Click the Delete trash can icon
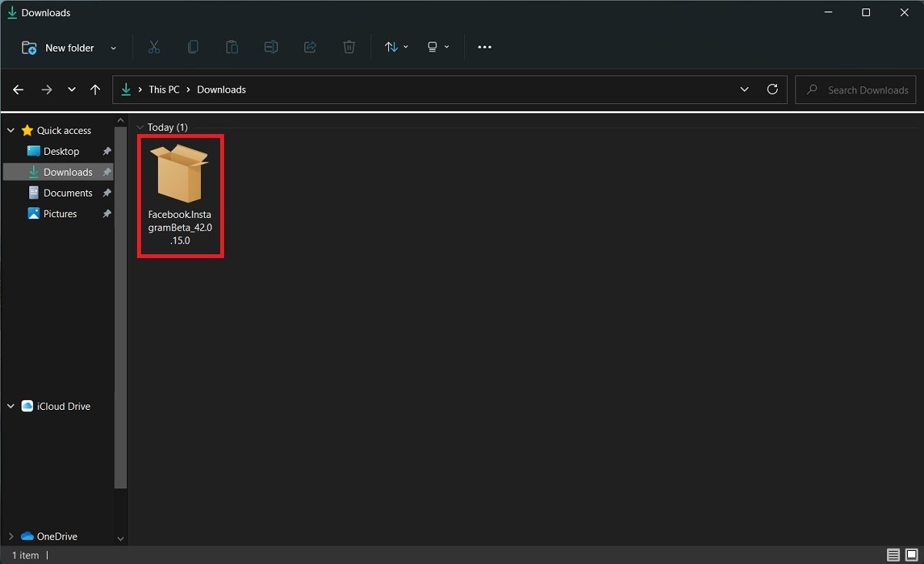Viewport: 924px width, 564px height. [x=349, y=47]
